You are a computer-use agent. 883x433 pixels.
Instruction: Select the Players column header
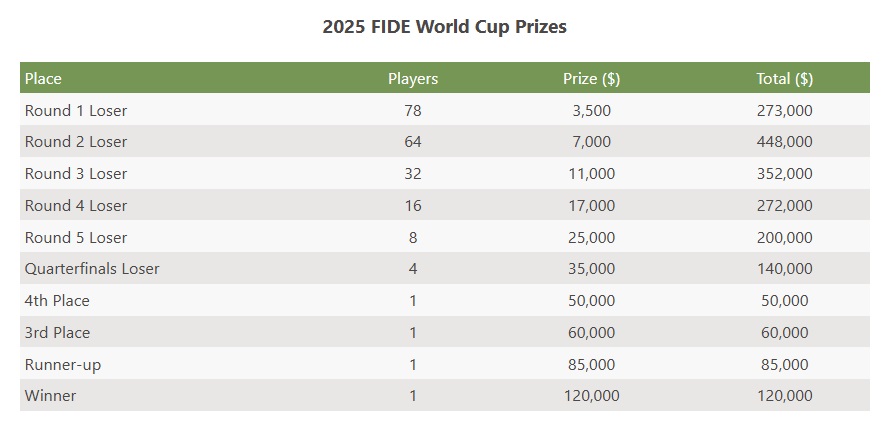[x=413, y=79]
